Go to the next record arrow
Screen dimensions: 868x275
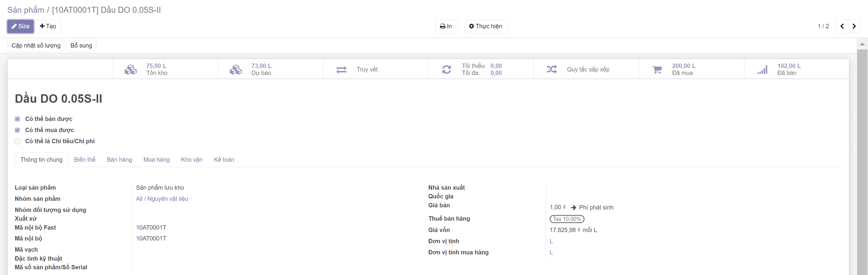854,26
